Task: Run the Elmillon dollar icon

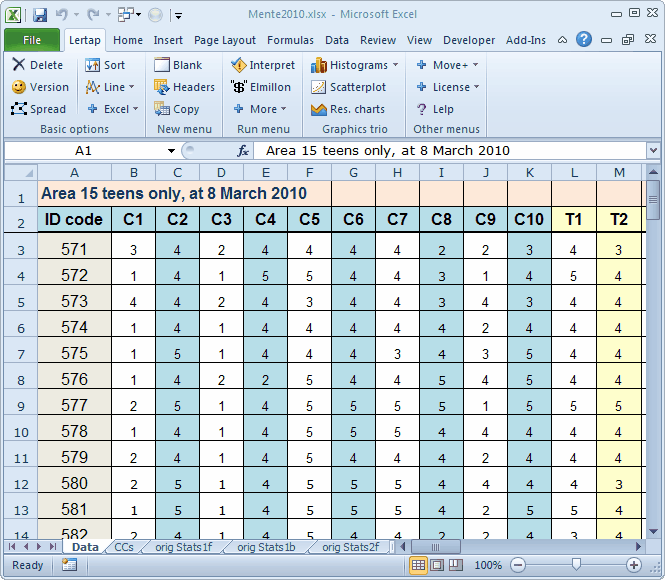Action: 238,87
